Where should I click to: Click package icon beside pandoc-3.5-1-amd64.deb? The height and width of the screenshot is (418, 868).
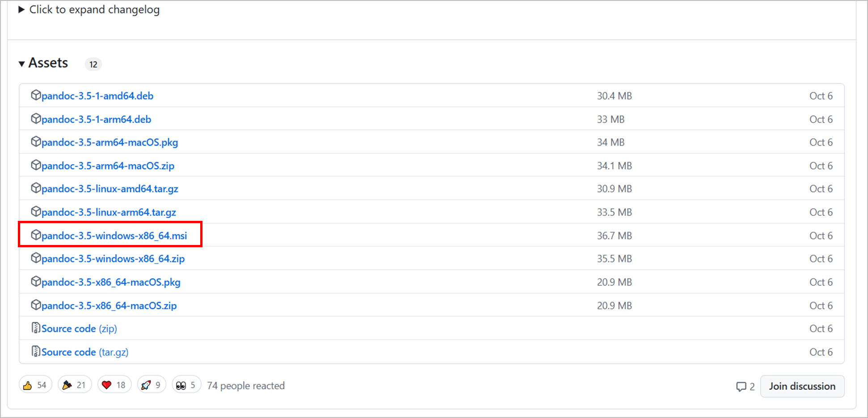[x=36, y=95]
